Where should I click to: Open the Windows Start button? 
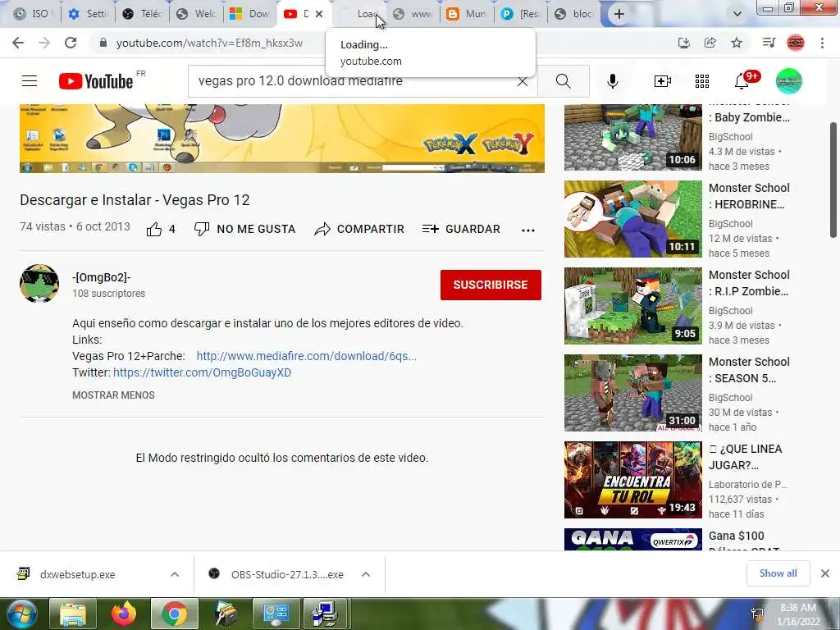pyautogui.click(x=21, y=614)
